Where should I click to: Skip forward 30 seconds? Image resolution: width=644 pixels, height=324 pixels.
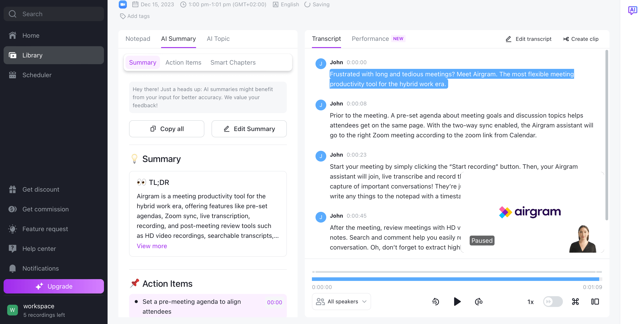tap(478, 302)
